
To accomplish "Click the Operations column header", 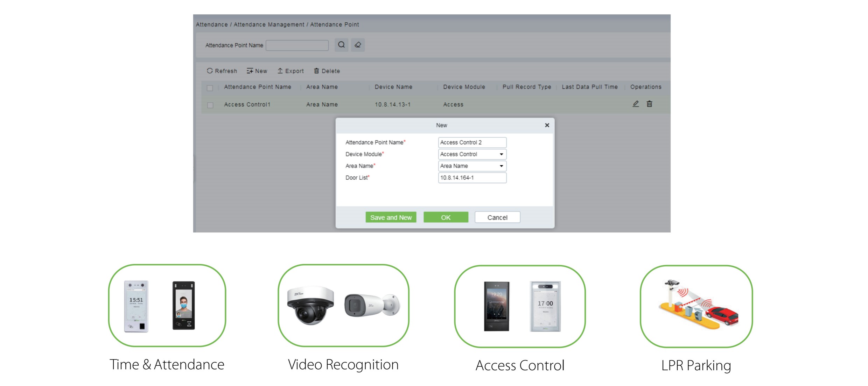I will [x=646, y=87].
